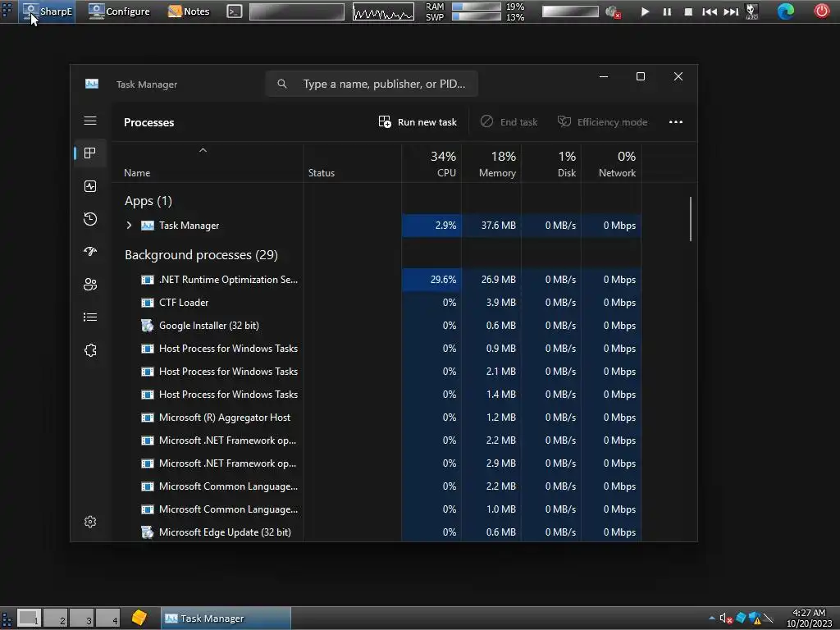Click Run new task button
Screen dimensions: 840x630
pyautogui.click(x=418, y=122)
